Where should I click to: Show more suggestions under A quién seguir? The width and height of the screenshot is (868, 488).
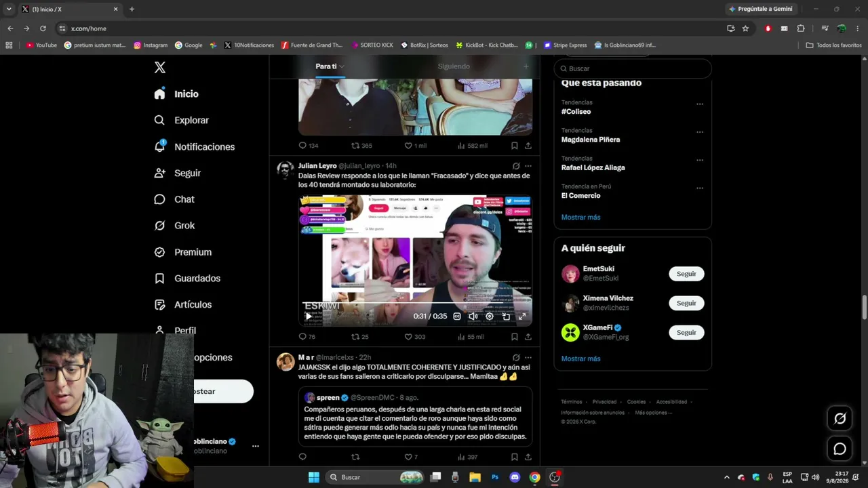(x=580, y=359)
